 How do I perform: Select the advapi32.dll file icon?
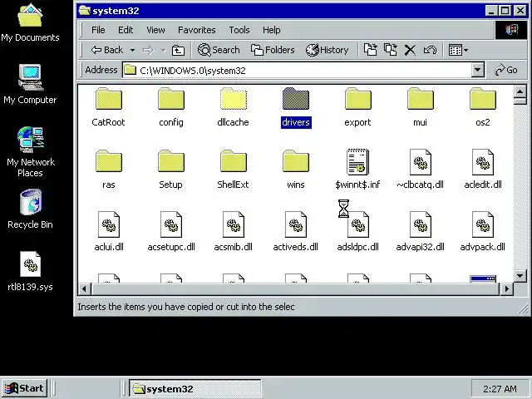point(421,224)
